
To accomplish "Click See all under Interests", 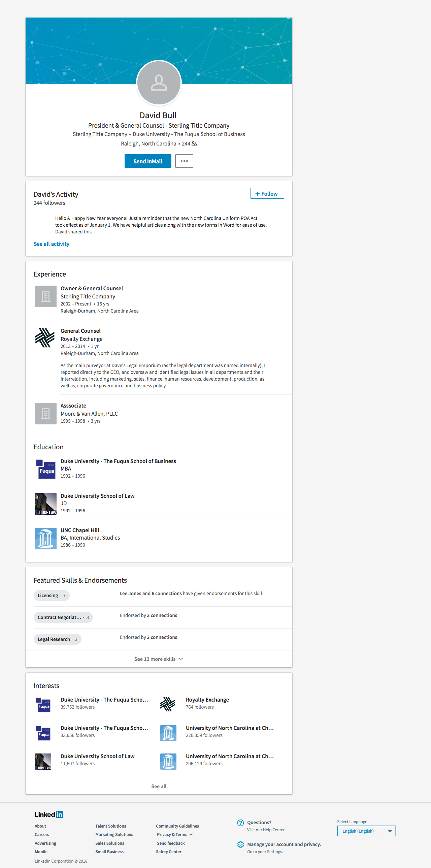I will (x=159, y=786).
